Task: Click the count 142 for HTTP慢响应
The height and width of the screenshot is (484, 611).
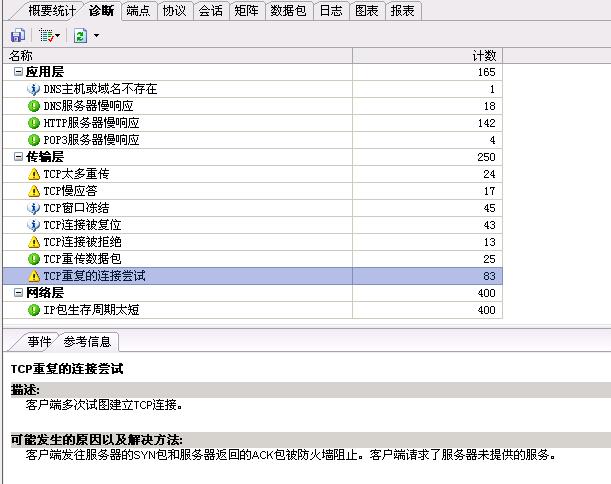Action: [x=486, y=123]
